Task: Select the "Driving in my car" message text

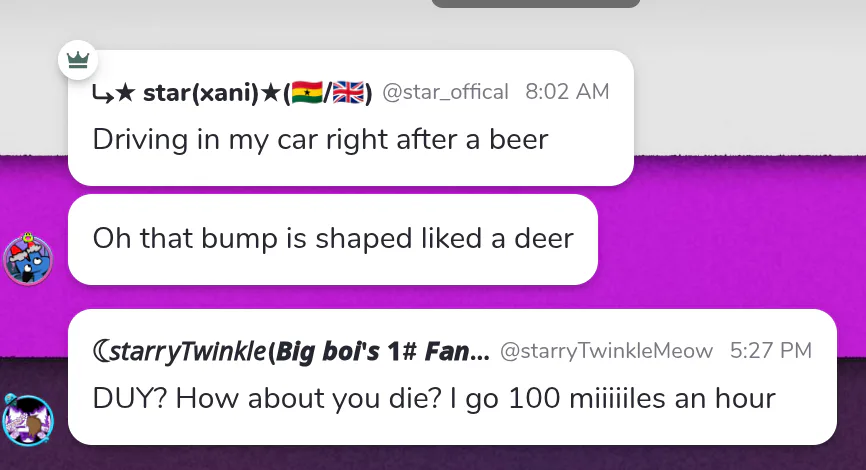Action: tap(320, 138)
